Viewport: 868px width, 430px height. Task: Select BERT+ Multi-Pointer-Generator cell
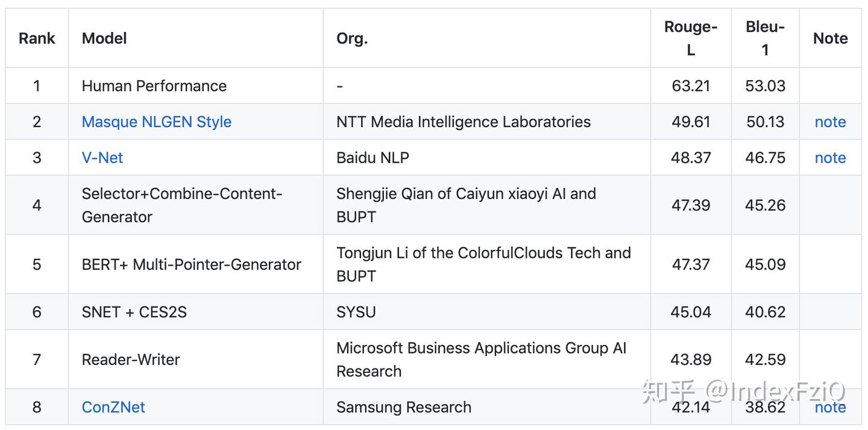(196, 264)
